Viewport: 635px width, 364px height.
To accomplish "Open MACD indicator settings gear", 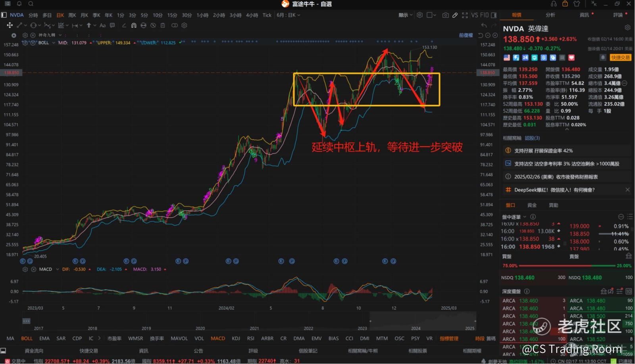I will click(25, 269).
